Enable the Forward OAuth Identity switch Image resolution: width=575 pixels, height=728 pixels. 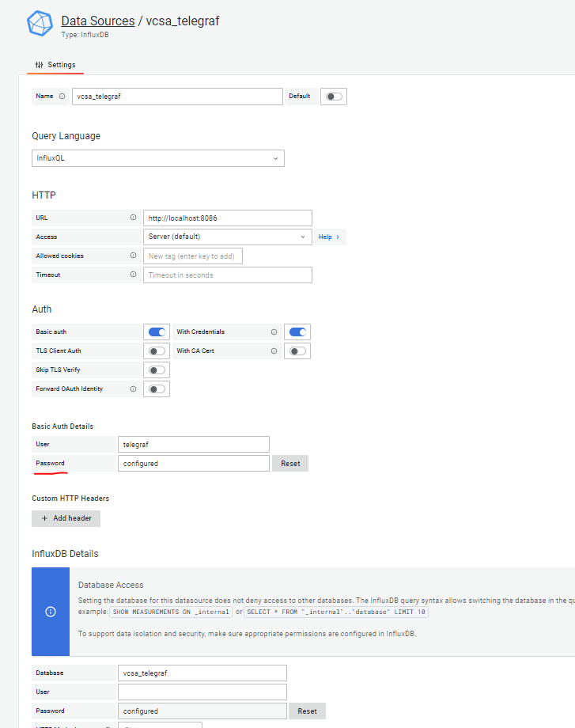(x=157, y=389)
